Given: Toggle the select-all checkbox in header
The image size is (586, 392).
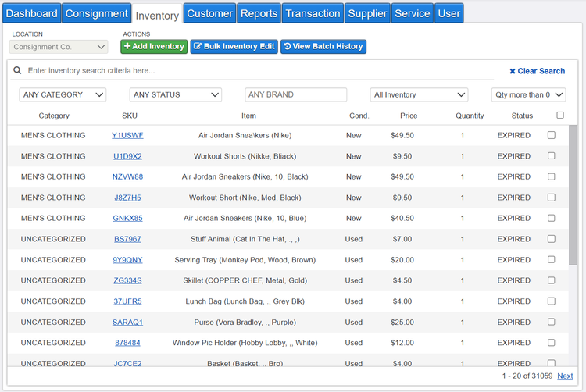Looking at the screenshot, I should point(559,116).
